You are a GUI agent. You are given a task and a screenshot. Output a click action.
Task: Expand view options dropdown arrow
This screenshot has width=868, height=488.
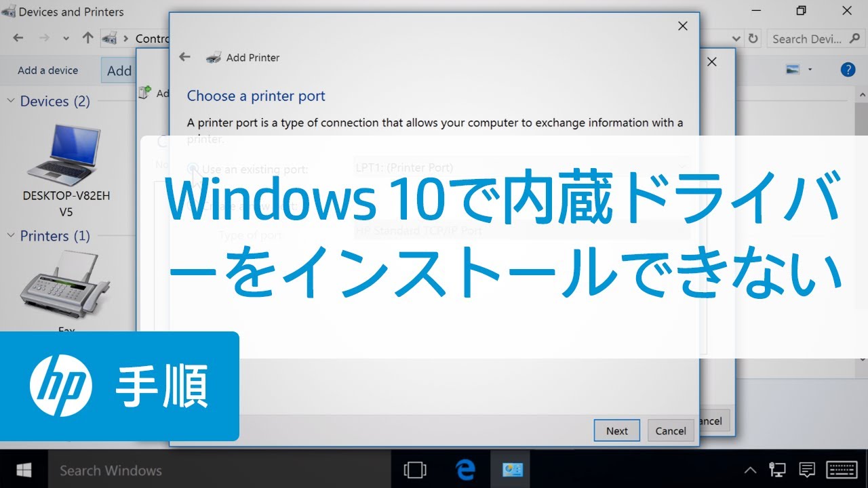click(x=810, y=70)
